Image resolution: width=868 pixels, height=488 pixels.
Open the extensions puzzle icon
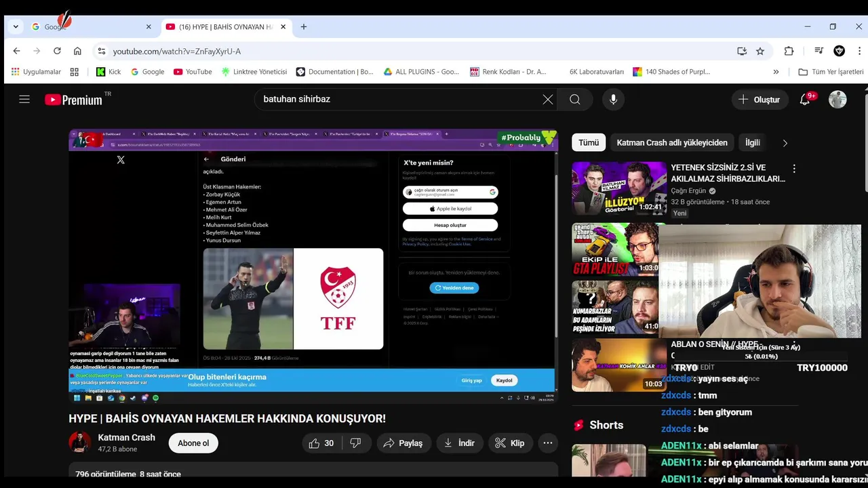pyautogui.click(x=789, y=51)
